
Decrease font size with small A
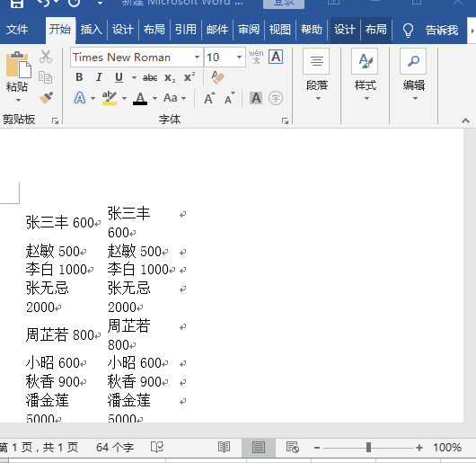[x=230, y=98]
